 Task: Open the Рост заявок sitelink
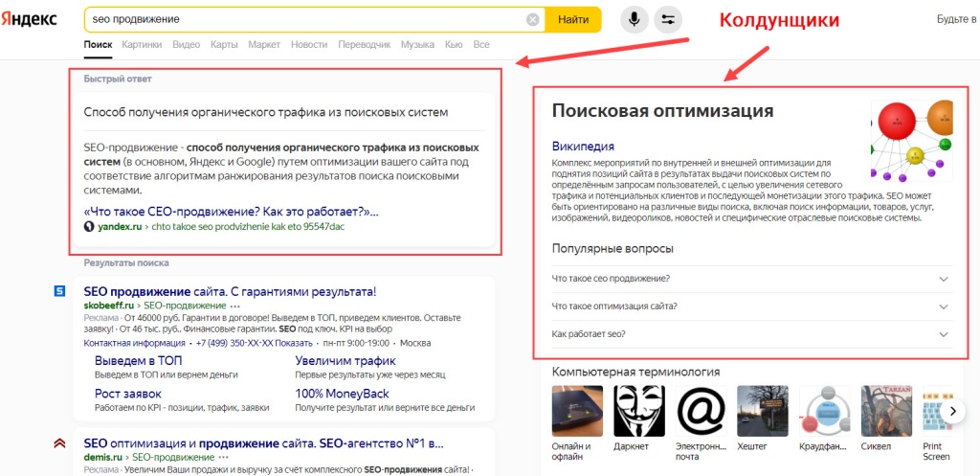tap(128, 394)
